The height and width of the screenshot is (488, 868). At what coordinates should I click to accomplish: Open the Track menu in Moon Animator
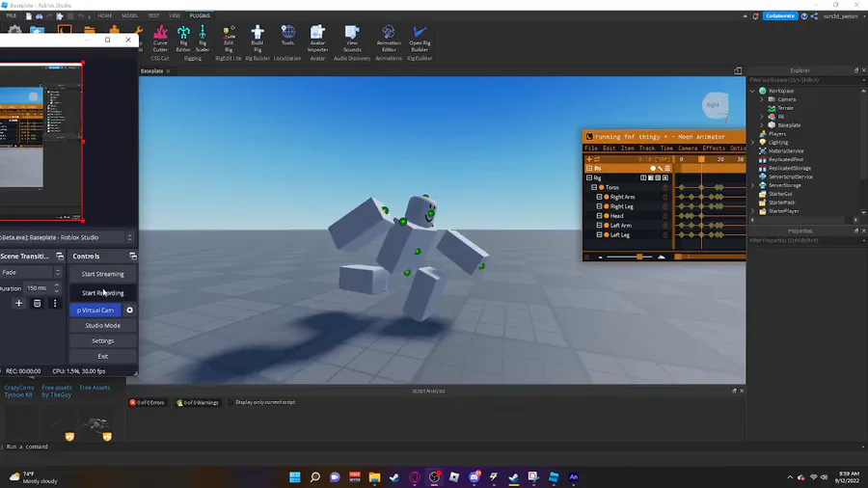[646, 149]
